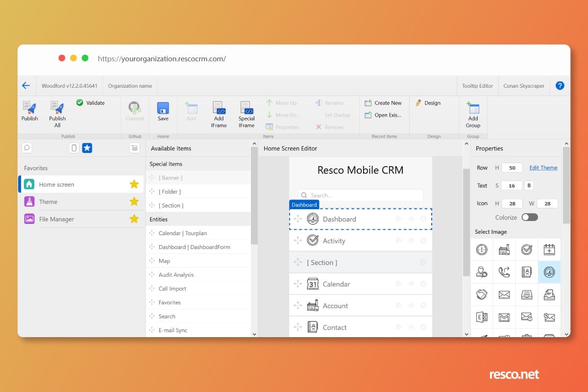Click the Search field in Home Screen Editor
Image resolution: width=588 pixels, height=392 pixels.
pyautogui.click(x=361, y=195)
